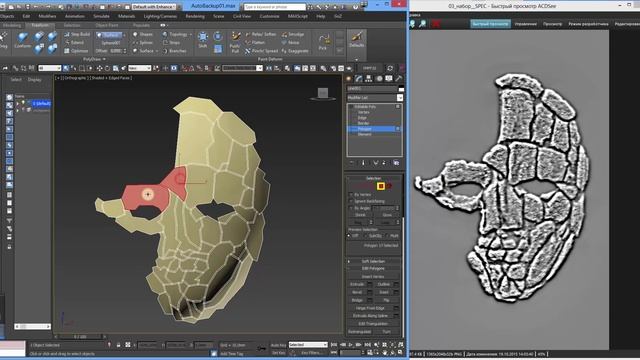The height and width of the screenshot is (360, 640).
Task: Collapse the Selection rollout
Action: [x=373, y=178]
